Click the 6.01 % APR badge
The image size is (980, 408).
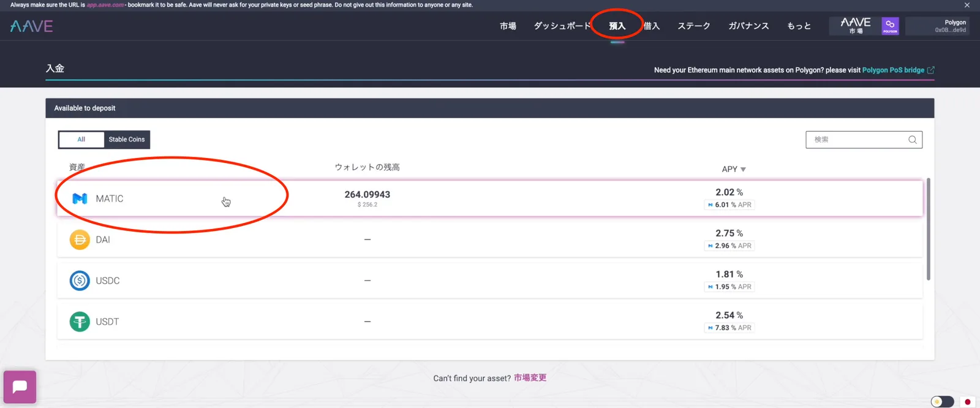tap(729, 205)
